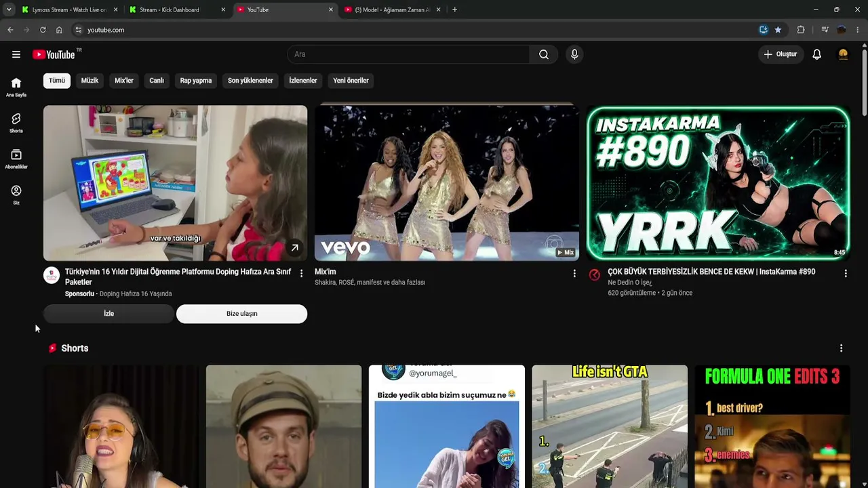Viewport: 868px width, 488px height.
Task: Select the Canlı filter chip
Action: (157, 81)
